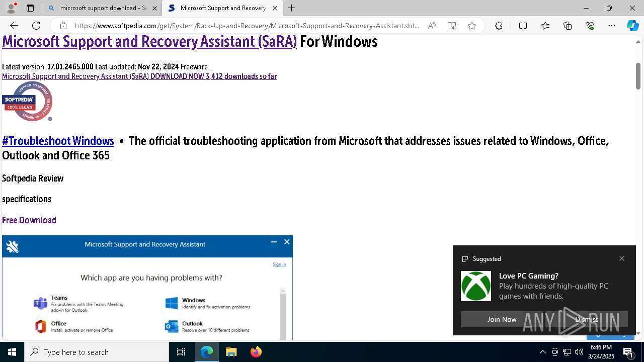Screen dimensions: 644x362
Task: Click the SaRA DOWNLOAD NOW link
Action: pyautogui.click(x=139, y=76)
